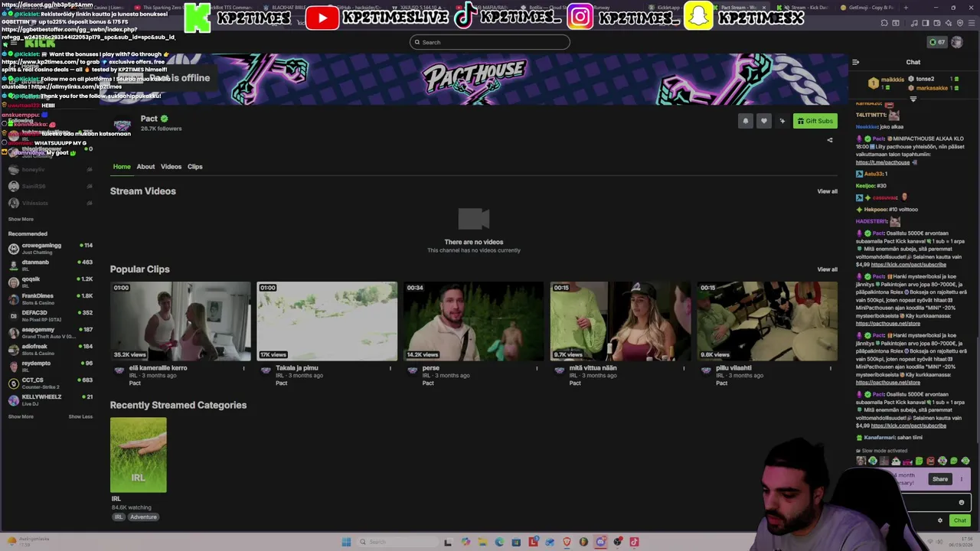Click Share on the anniversary banner

tap(940, 479)
